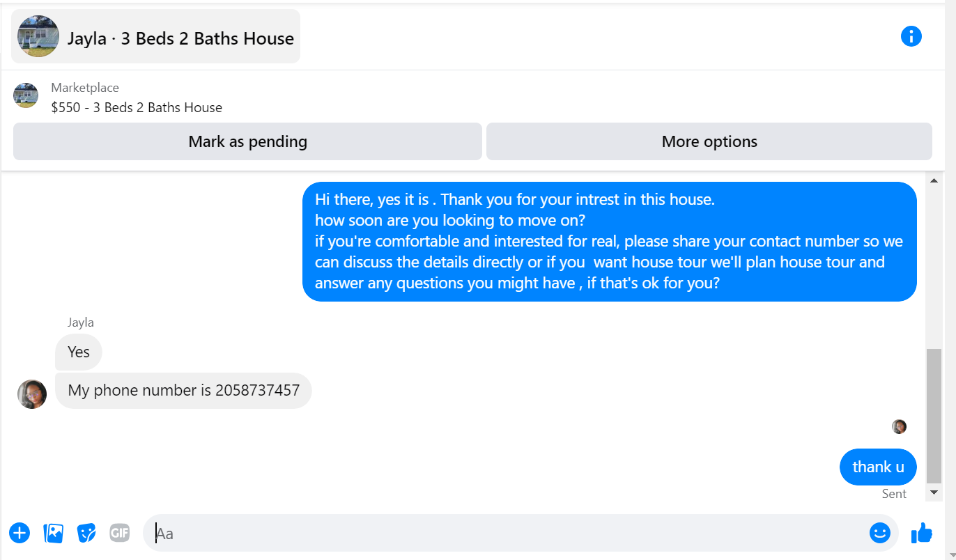The width and height of the screenshot is (956, 560).
Task: Click Jayla's avatar beside her message
Action: click(x=32, y=394)
